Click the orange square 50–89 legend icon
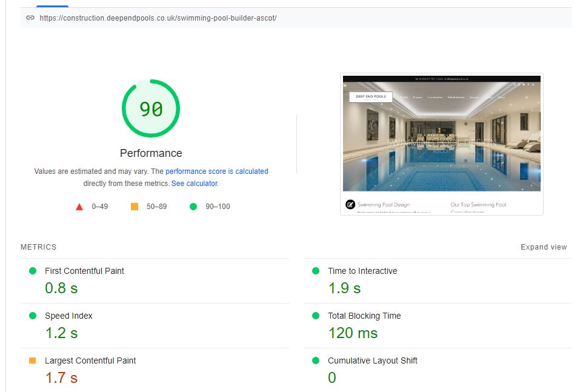Screen dimensions: 583x392 [x=135, y=207]
